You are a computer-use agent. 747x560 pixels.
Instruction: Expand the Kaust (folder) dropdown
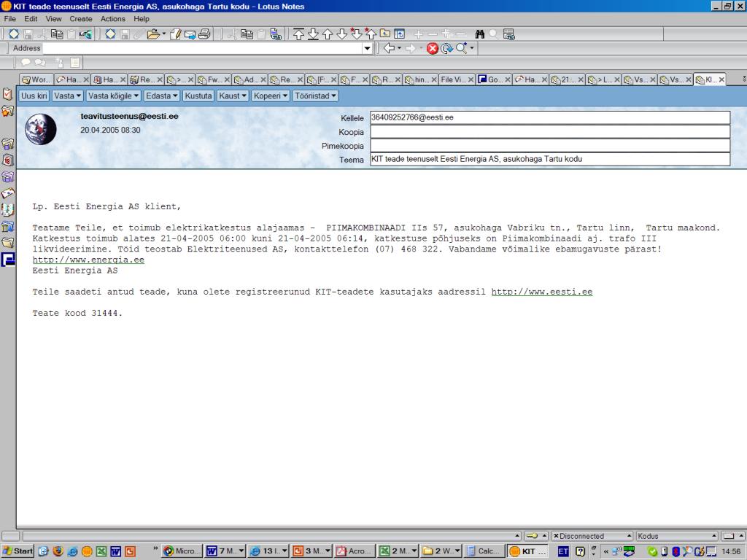click(x=233, y=96)
